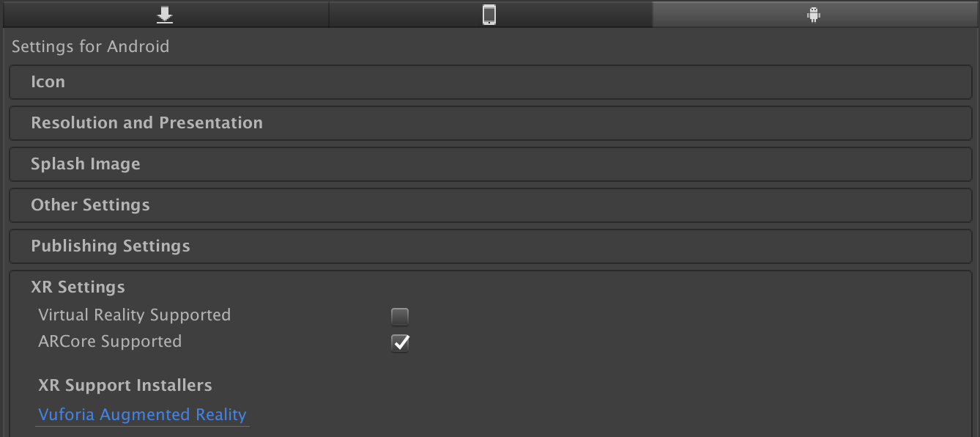Switch to the Standalone platform tab
This screenshot has height=437, width=980.
166,14
